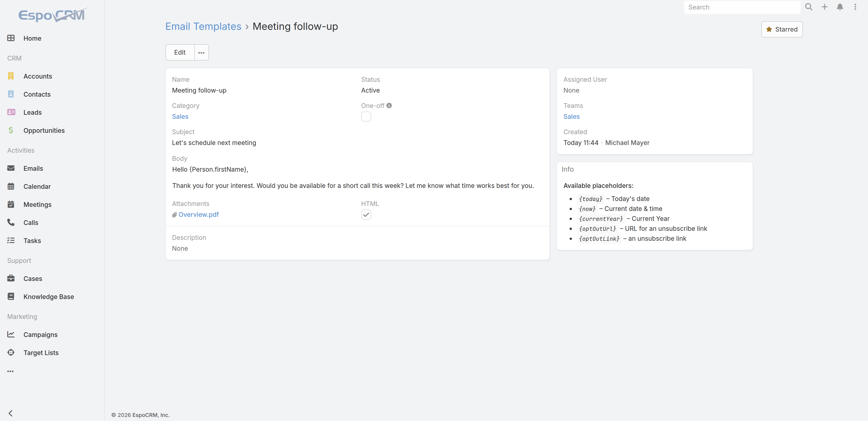Click the Emails envelope icon
868x421 pixels.
11,168
